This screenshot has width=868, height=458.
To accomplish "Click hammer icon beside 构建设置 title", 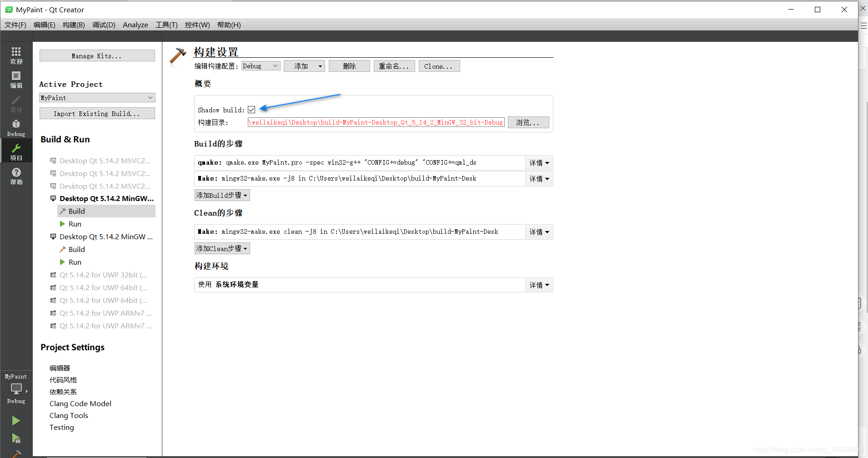I will (177, 56).
